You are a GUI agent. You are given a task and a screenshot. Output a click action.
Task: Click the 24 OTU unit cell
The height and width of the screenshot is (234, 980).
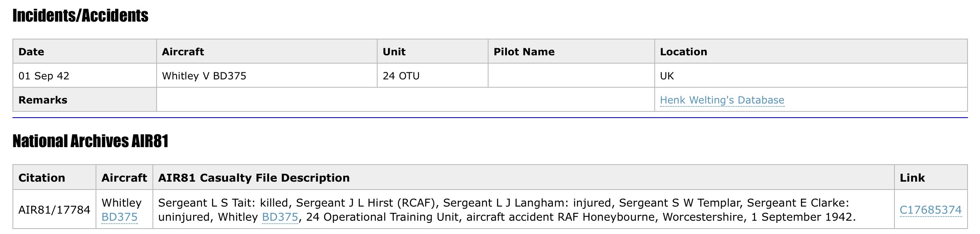tap(401, 76)
